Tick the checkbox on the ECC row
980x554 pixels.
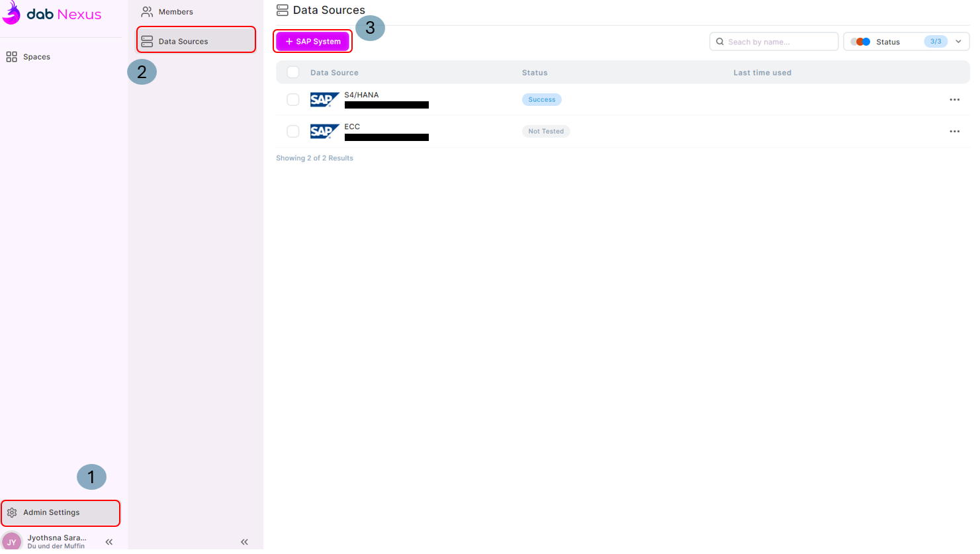click(x=293, y=131)
